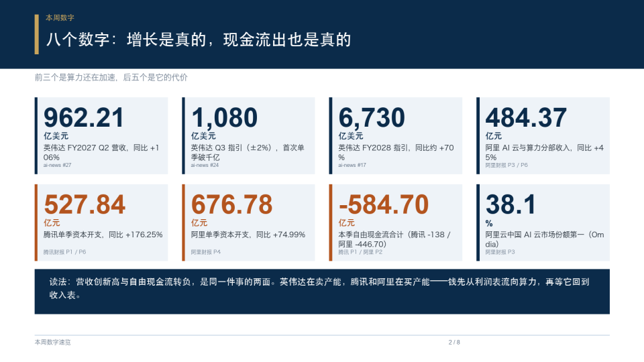Click the orange '亿元' unit under -584.70
The width and height of the screenshot is (644, 362).
[347, 223]
